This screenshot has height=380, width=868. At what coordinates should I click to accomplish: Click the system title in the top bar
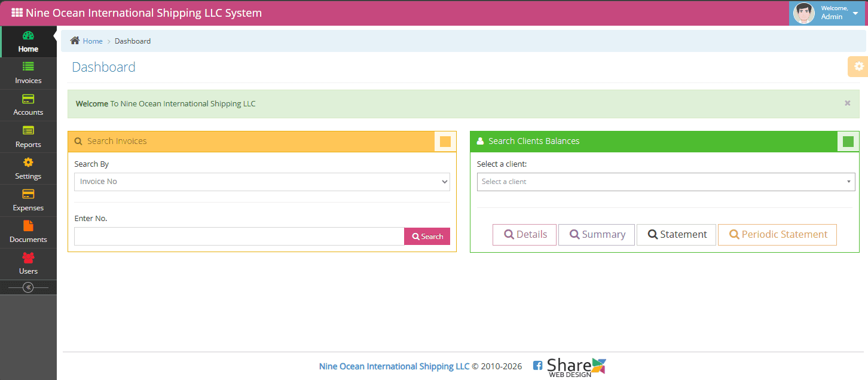tap(143, 13)
